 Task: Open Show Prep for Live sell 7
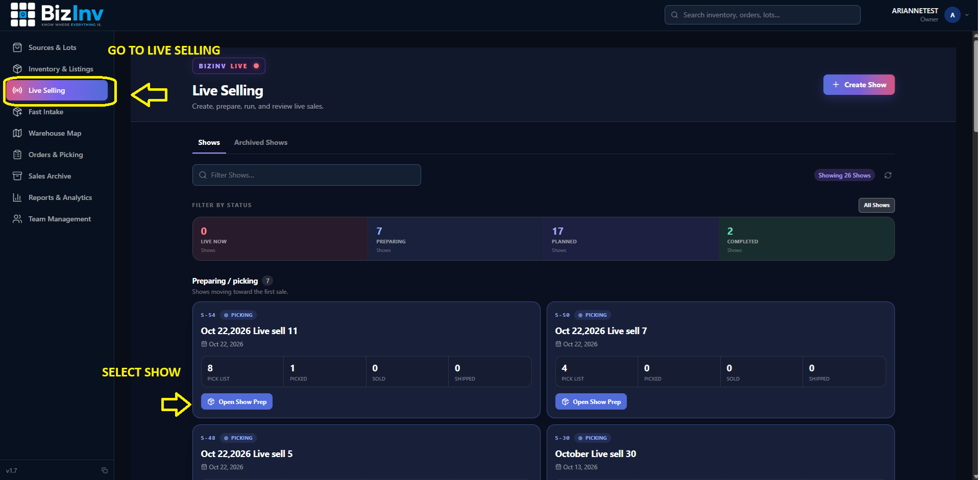point(591,401)
